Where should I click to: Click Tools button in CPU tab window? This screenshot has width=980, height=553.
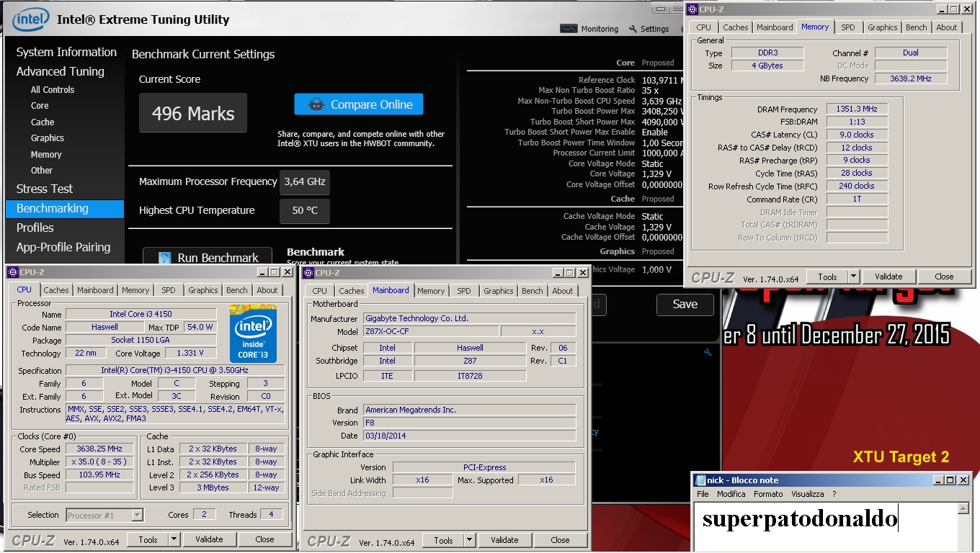(148, 539)
